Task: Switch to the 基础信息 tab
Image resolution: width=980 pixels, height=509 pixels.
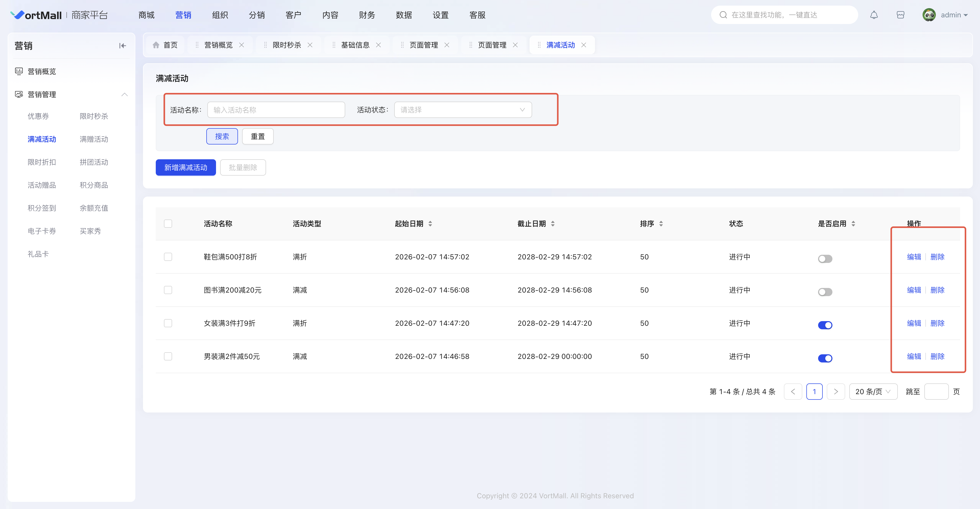Action: pos(355,45)
